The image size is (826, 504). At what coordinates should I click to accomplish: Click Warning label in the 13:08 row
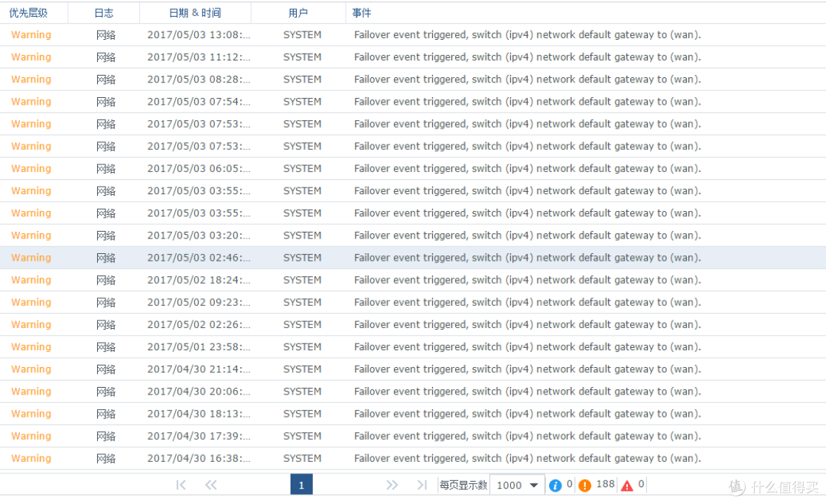pos(31,34)
